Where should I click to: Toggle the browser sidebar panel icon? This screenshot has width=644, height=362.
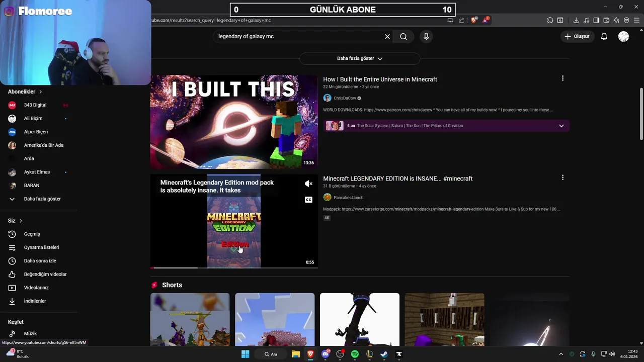pyautogui.click(x=596, y=20)
